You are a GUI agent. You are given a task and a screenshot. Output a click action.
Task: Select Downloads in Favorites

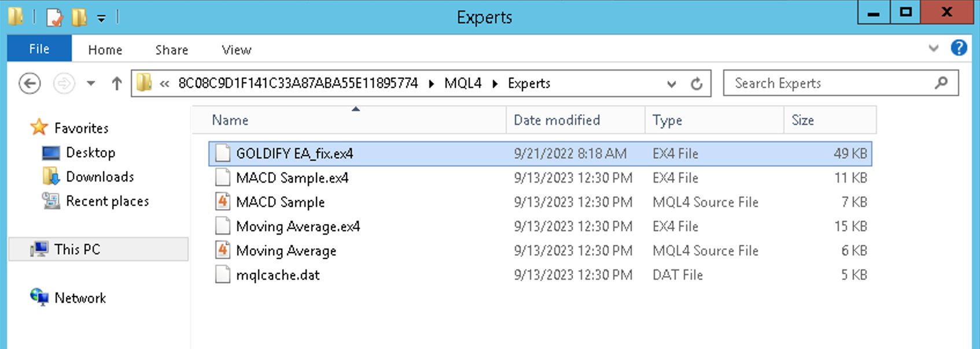tap(100, 177)
